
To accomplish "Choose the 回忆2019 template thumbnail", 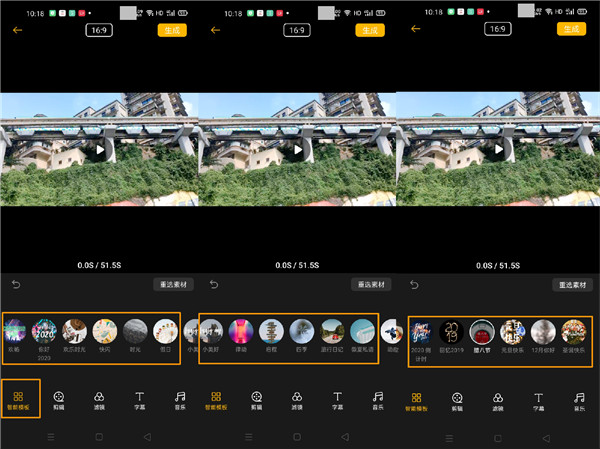I will [452, 332].
